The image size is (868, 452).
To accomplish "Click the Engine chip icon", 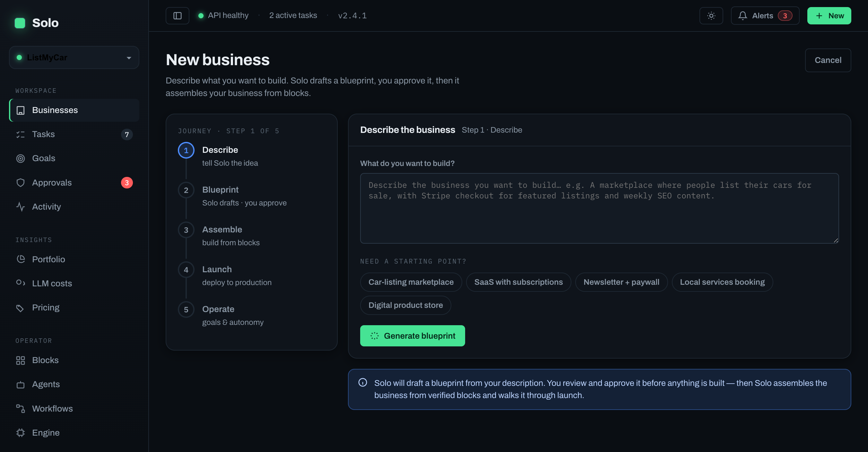I will click(x=21, y=433).
